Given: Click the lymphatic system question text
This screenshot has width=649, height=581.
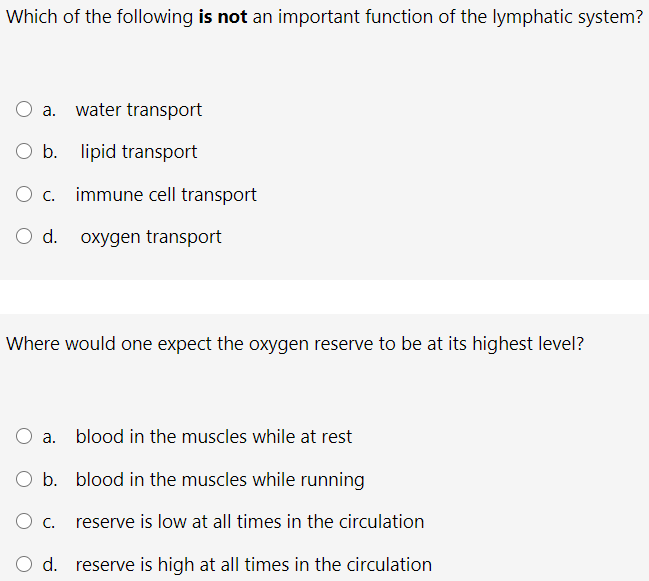Looking at the screenshot, I should 324,17.
